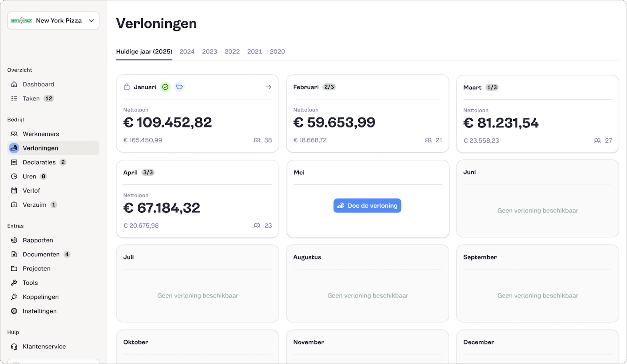This screenshot has width=627, height=364.
Task: Click the Rapporten chart icon
Action: coord(14,240)
